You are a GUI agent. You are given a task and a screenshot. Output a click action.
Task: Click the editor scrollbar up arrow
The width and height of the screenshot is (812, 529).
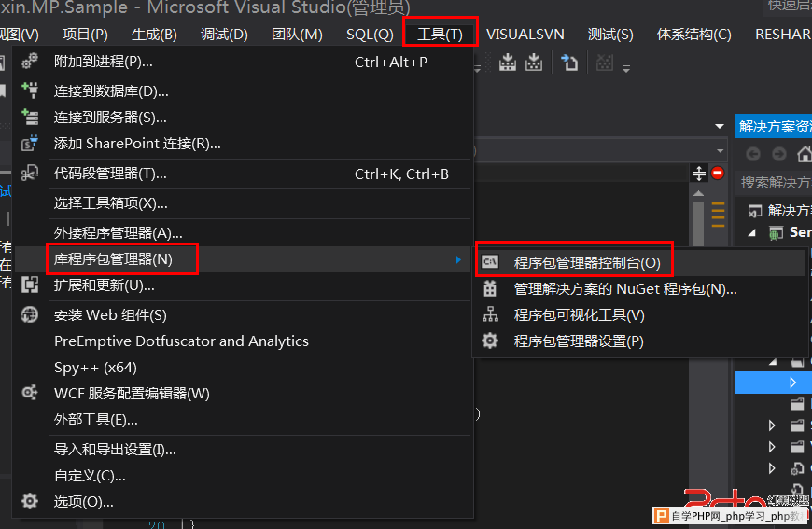pos(698,193)
